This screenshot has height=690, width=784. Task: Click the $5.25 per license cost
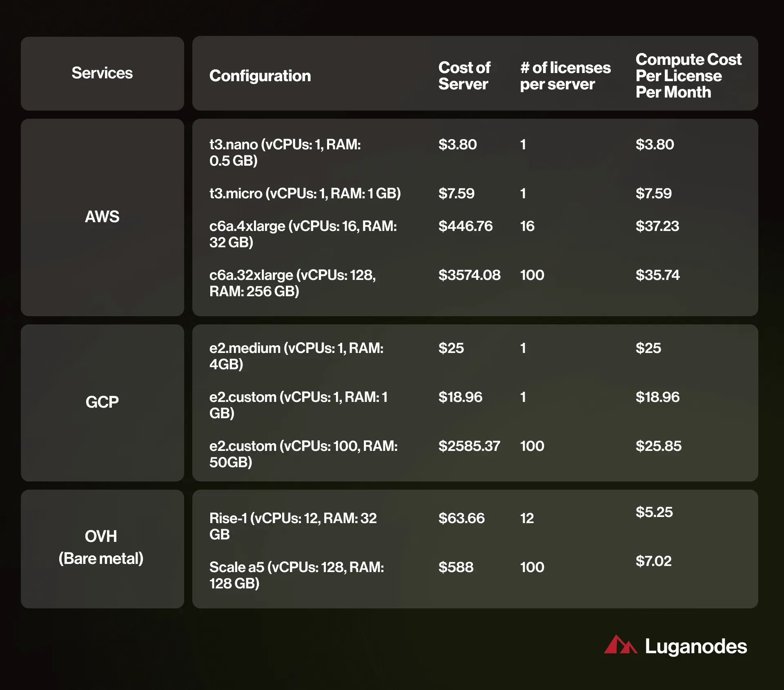tap(654, 512)
